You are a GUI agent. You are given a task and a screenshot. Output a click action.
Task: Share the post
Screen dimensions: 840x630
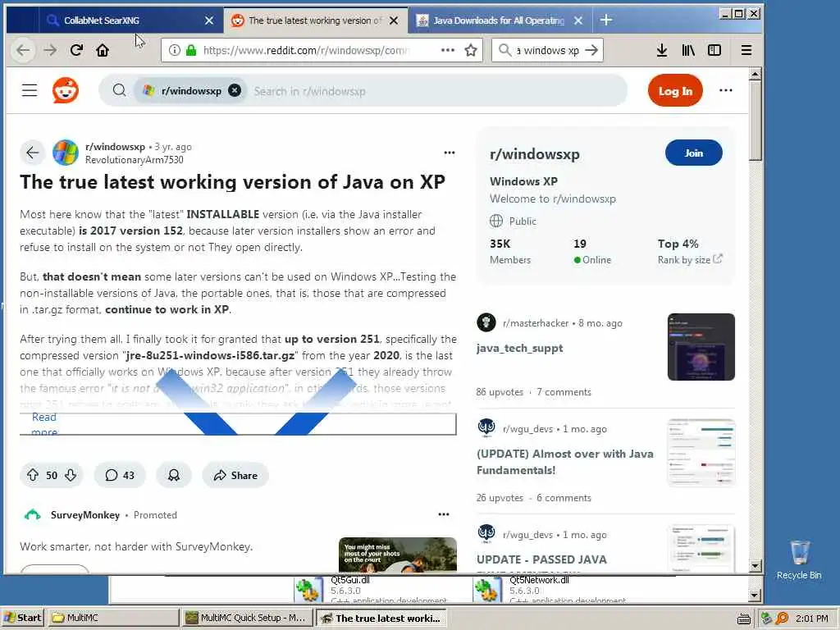[235, 475]
